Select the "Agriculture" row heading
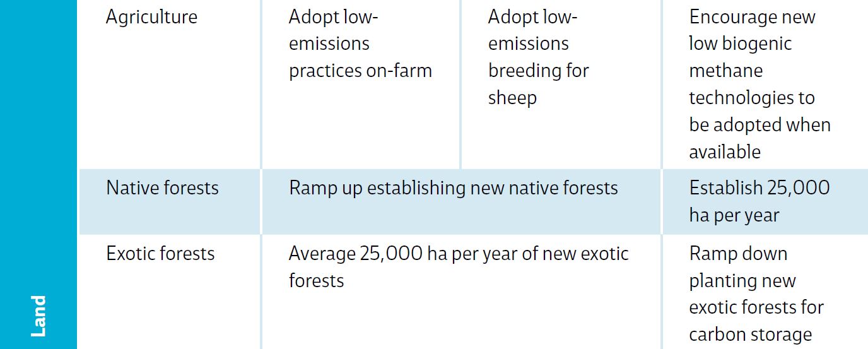The width and height of the screenshot is (868, 349). 151,17
